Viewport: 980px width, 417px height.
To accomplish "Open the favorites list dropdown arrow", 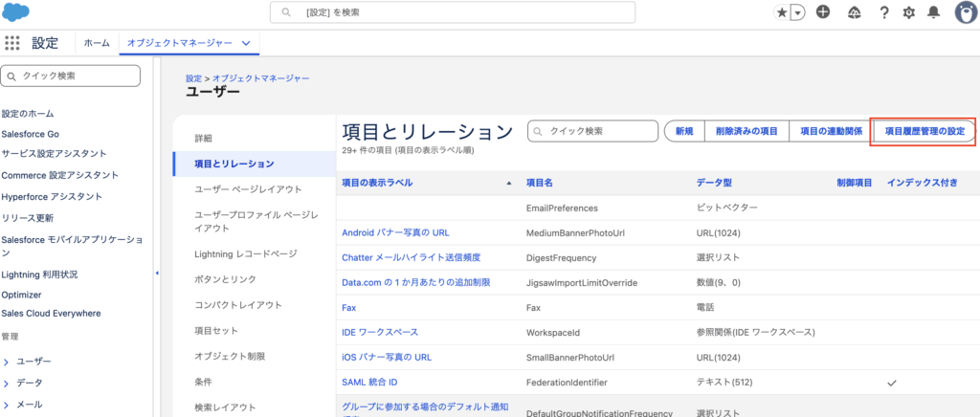I will tap(797, 12).
